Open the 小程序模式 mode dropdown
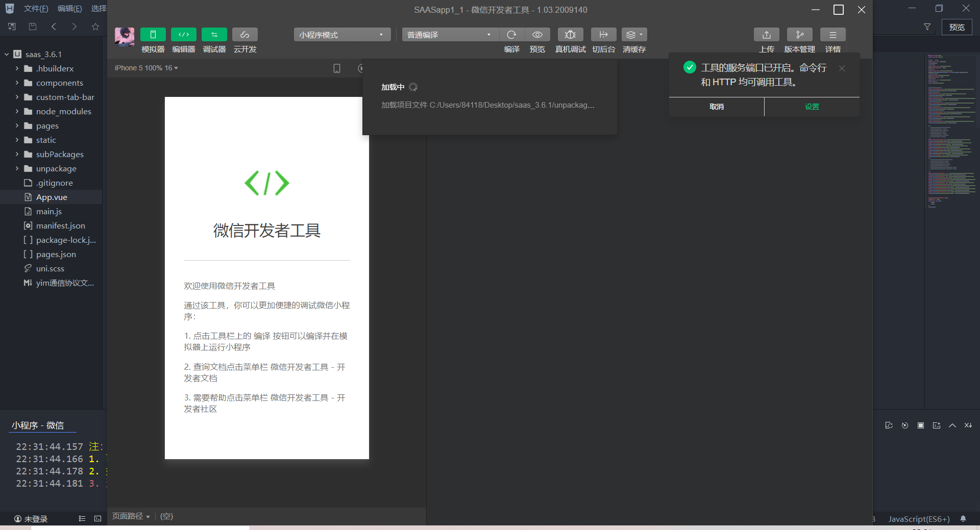 pyautogui.click(x=341, y=34)
